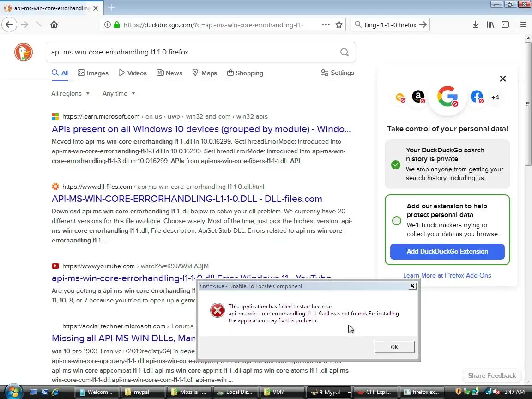The width and height of the screenshot is (532, 399).
Task: Click the search bar magnifier icon
Action: coord(357,25)
